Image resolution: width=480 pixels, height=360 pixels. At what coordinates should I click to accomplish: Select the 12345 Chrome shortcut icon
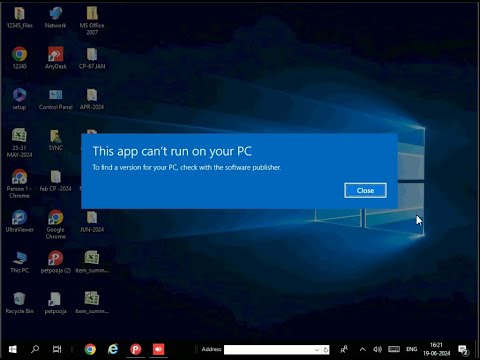coord(20,58)
